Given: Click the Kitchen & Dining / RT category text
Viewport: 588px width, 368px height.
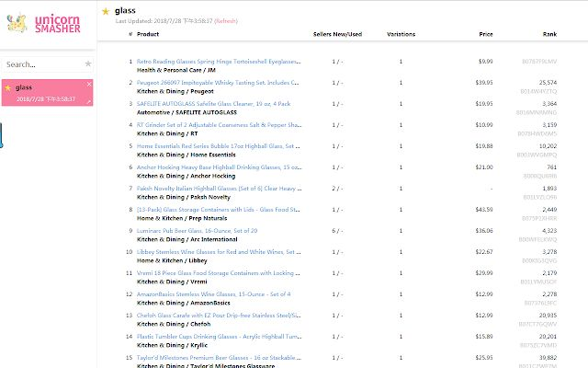Looking at the screenshot, I should coord(167,133).
